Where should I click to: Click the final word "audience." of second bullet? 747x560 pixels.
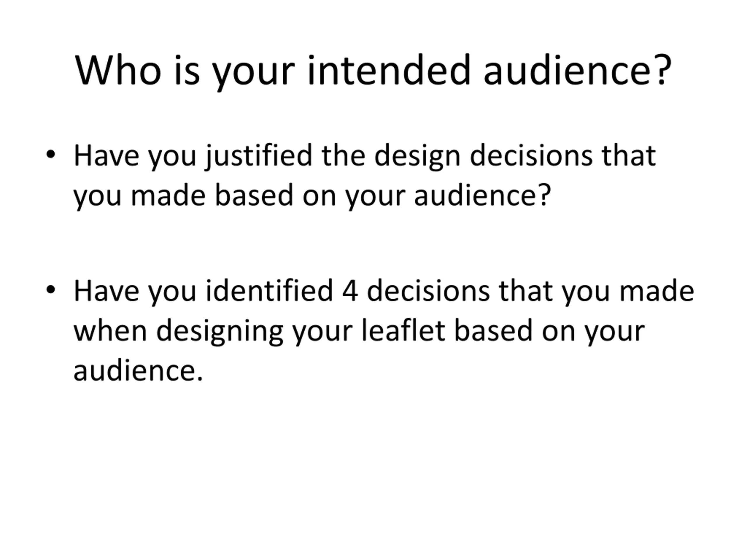(138, 371)
